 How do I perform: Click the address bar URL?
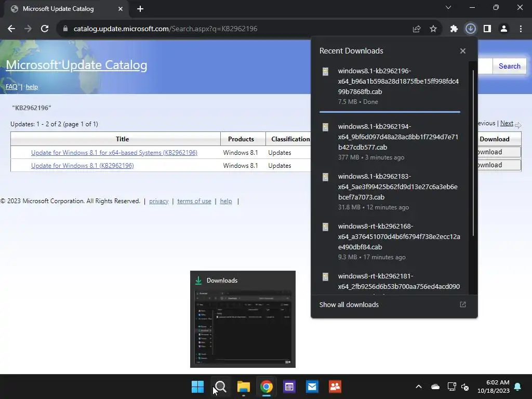point(165,29)
